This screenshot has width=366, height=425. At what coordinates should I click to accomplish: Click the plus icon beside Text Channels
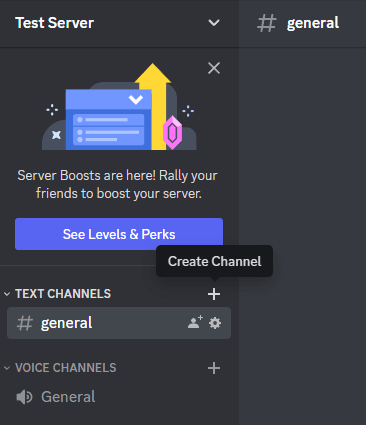coord(214,294)
